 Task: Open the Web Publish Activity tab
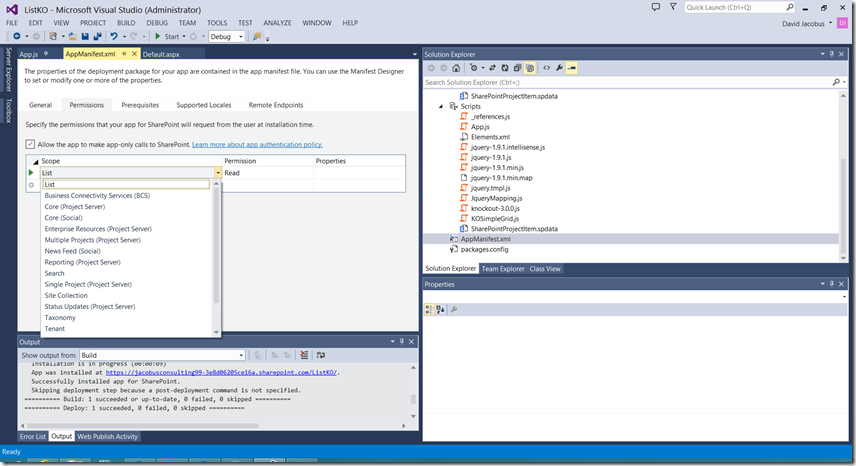(x=108, y=437)
